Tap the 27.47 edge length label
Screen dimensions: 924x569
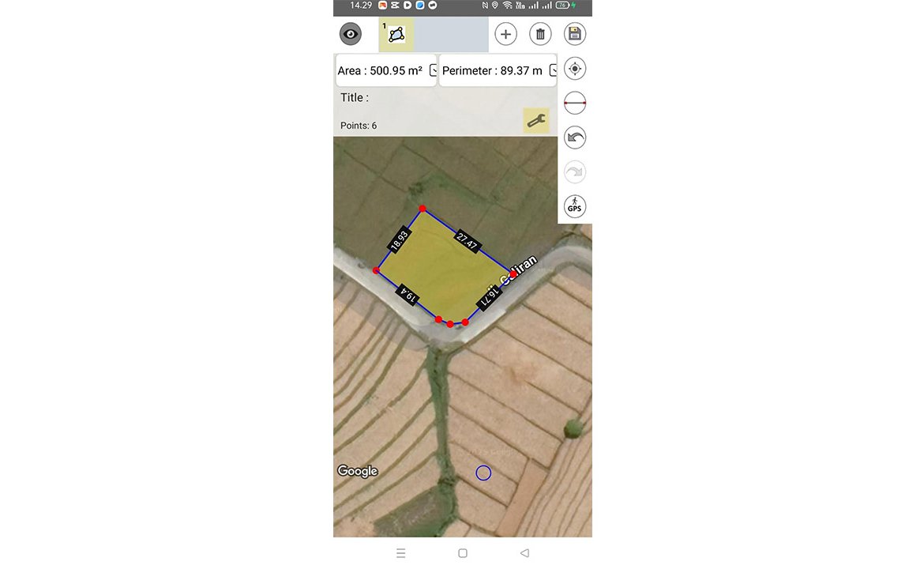467,241
